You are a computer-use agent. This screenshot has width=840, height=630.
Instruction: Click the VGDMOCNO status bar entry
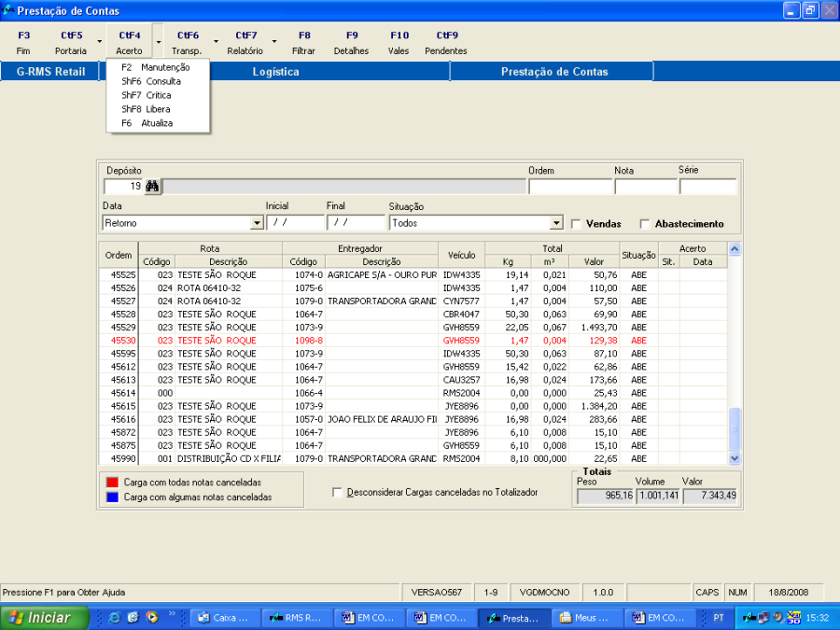tap(544, 593)
